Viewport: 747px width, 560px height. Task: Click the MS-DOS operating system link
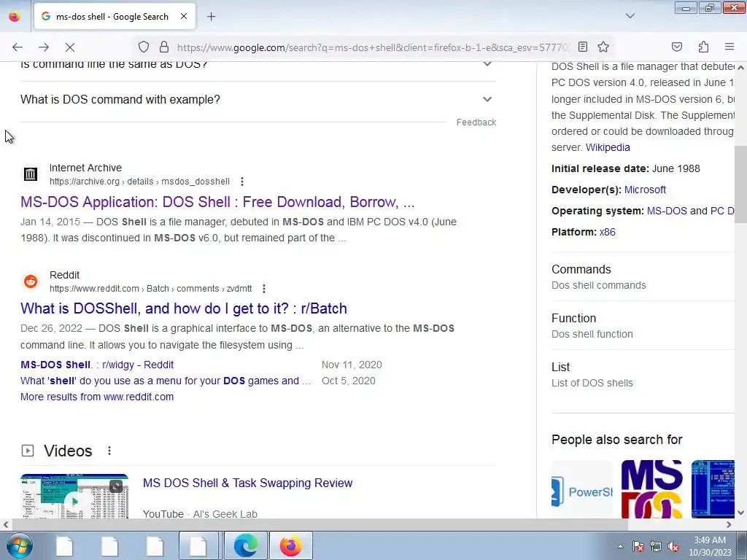[667, 211]
